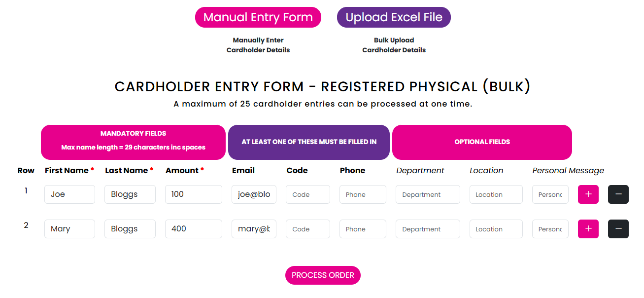
Task: Add a row with row 1 plus icon
Action: (x=588, y=194)
